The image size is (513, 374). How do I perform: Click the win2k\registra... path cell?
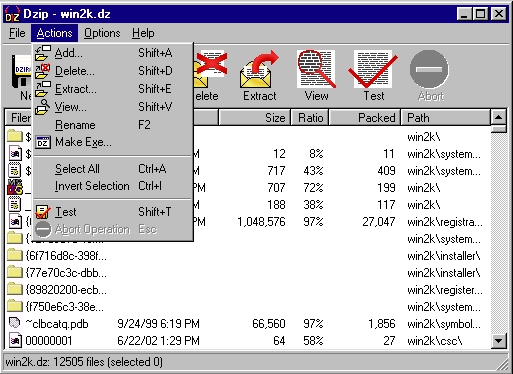pyautogui.click(x=445, y=222)
